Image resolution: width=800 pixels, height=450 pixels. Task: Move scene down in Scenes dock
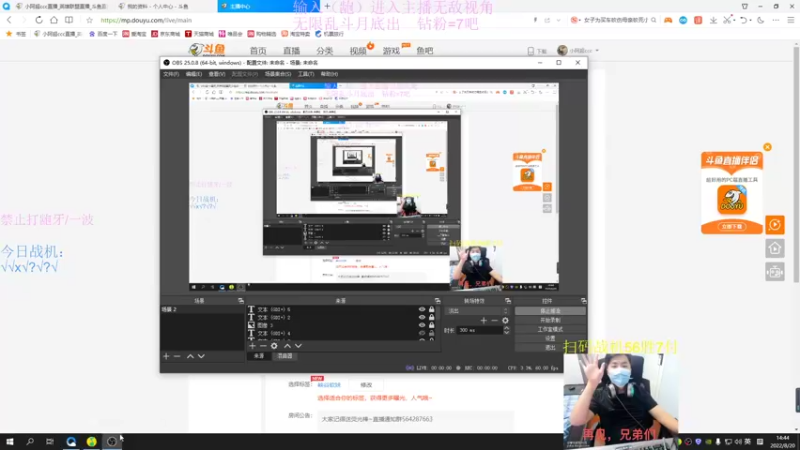click(201, 356)
